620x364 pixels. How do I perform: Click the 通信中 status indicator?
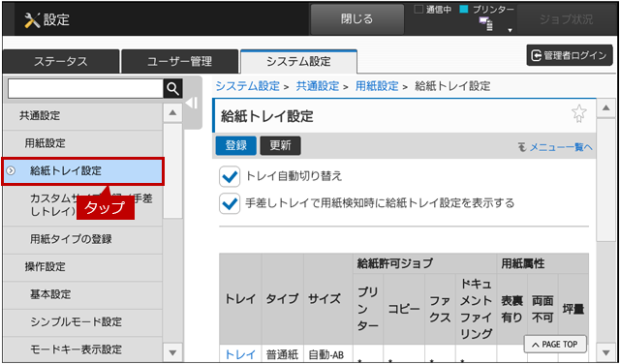(x=433, y=10)
